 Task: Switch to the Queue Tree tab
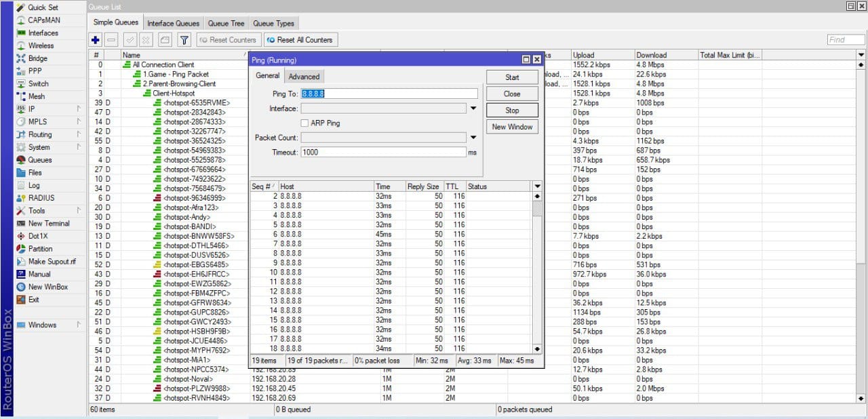pos(226,23)
